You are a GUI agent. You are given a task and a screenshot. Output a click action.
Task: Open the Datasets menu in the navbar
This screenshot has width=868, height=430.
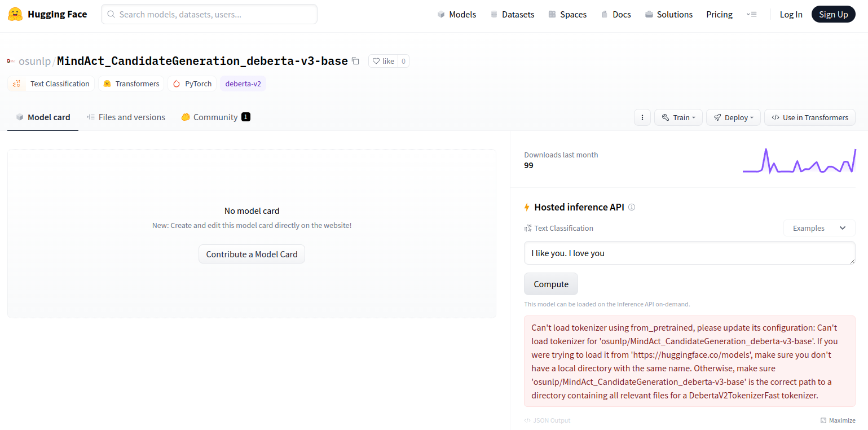[x=512, y=14]
